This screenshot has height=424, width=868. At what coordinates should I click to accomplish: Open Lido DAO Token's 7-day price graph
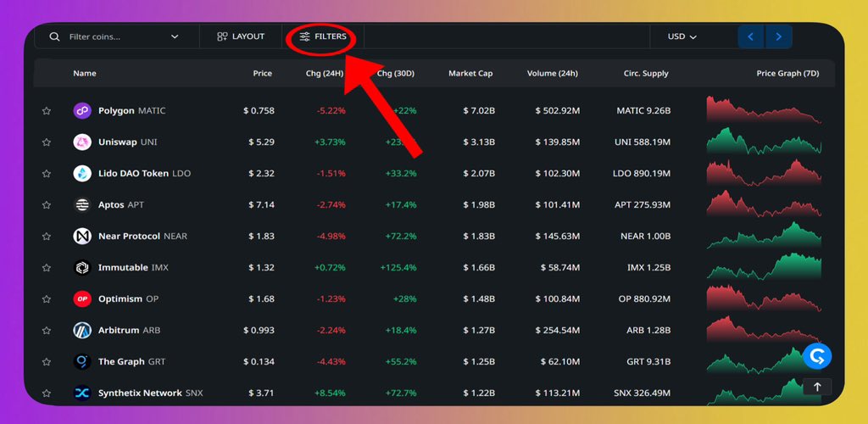764,172
